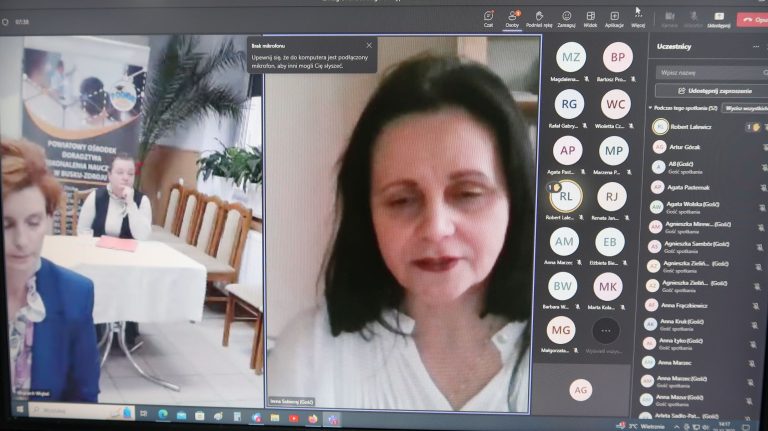The width and height of the screenshot is (768, 431).
Task: Raise hand with Podnieś rękę
Action: coord(539,19)
